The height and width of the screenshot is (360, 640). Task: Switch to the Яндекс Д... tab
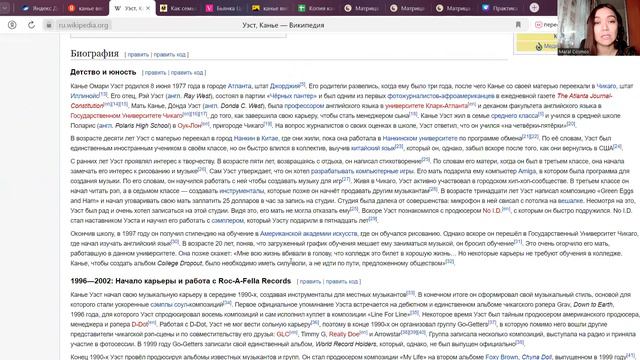point(40,8)
